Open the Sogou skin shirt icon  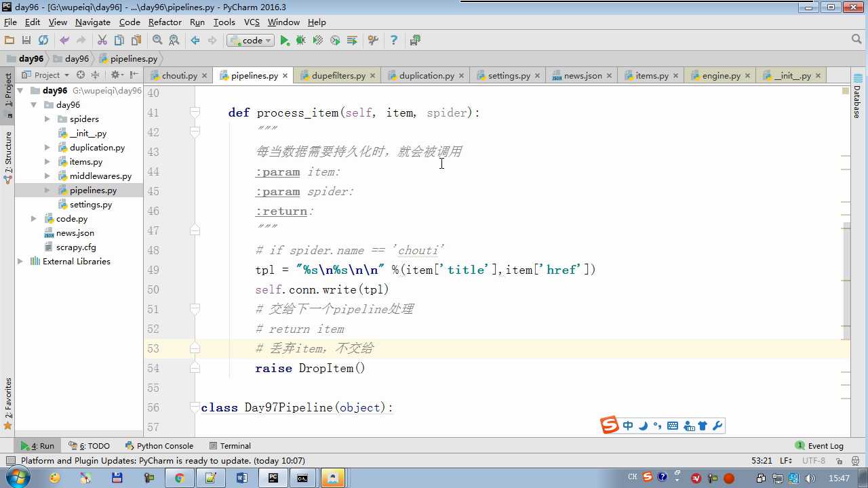click(703, 426)
